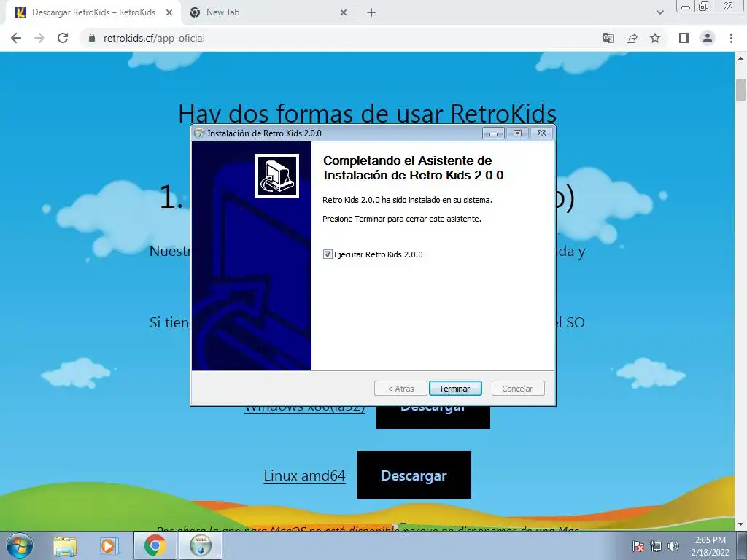Open the Windows Start menu
This screenshot has width=747, height=560.
coord(20,545)
